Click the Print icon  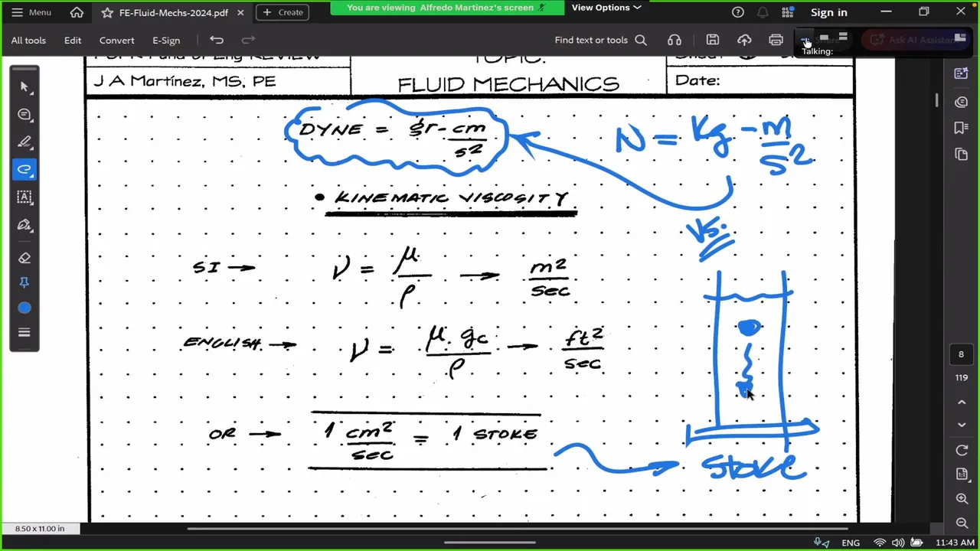click(x=776, y=40)
